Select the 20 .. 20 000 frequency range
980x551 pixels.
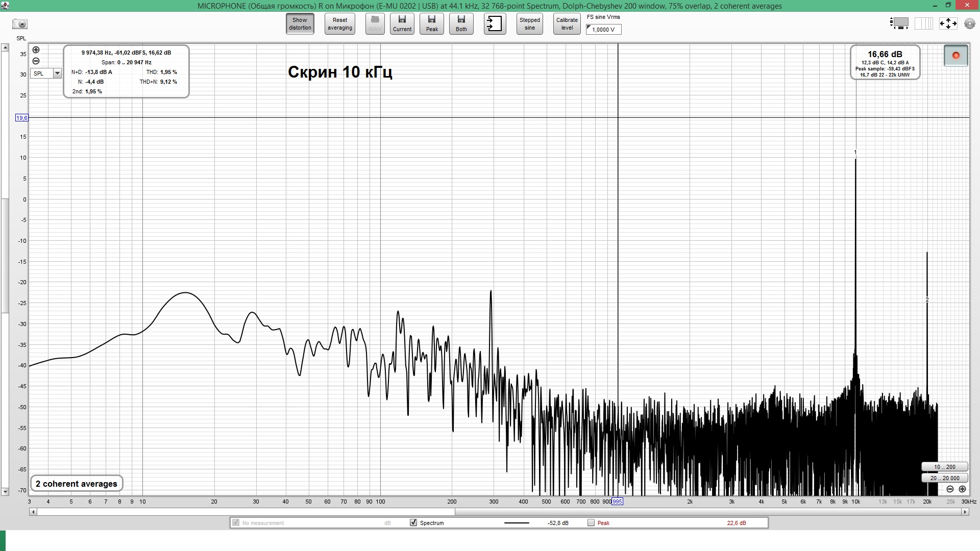pyautogui.click(x=944, y=478)
